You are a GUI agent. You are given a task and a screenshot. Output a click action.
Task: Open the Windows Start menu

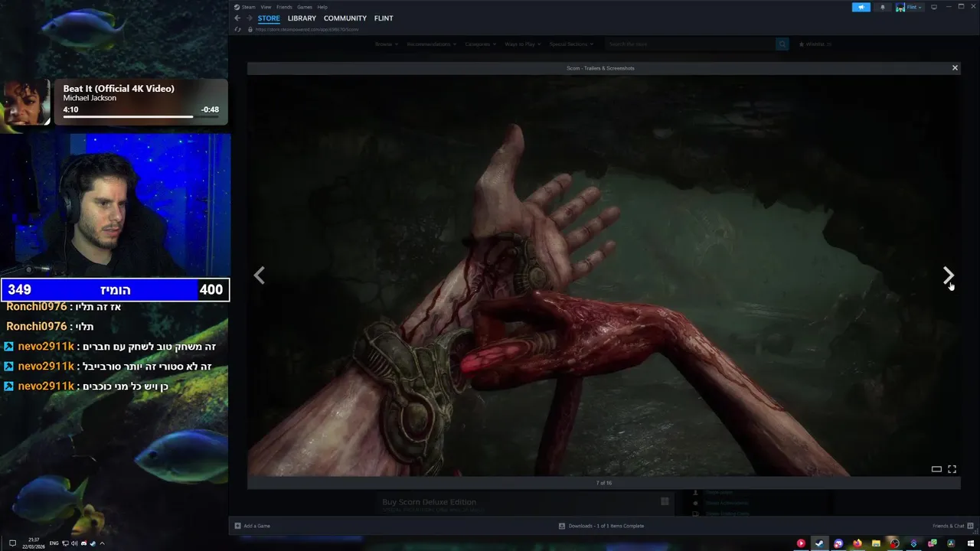click(971, 543)
